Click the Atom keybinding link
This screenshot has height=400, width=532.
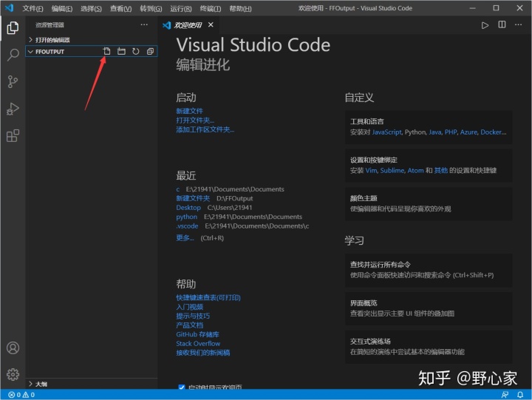click(415, 171)
